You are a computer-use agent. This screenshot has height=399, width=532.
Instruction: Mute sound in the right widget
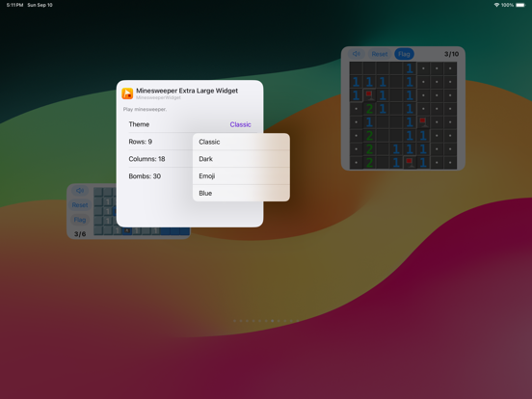coord(357,54)
